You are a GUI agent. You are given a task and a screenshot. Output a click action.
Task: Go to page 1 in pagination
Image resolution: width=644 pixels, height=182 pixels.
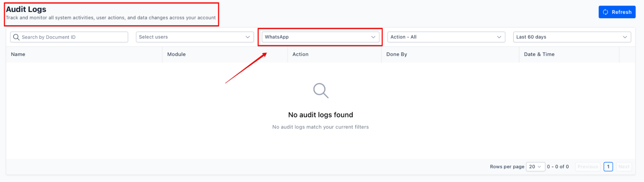tap(608, 167)
